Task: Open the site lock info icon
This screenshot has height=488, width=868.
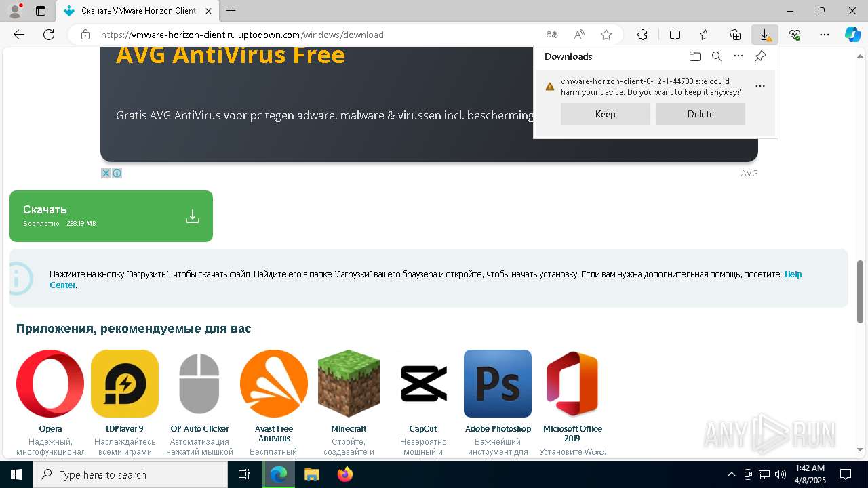Action: [85, 35]
